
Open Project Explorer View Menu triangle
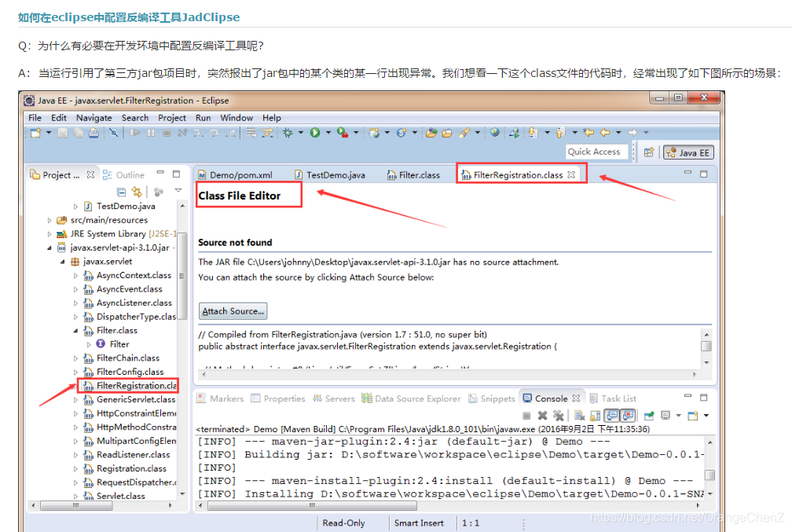point(178,190)
